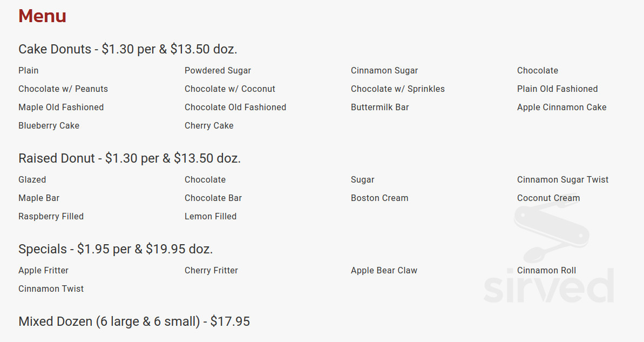Select the Powdered Sugar cake donut item
The image size is (644, 342).
pos(218,71)
